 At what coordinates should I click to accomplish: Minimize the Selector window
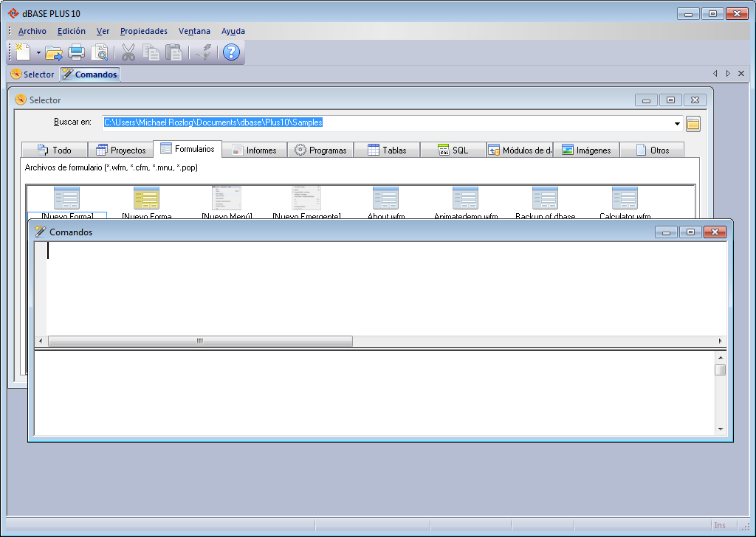click(x=647, y=100)
